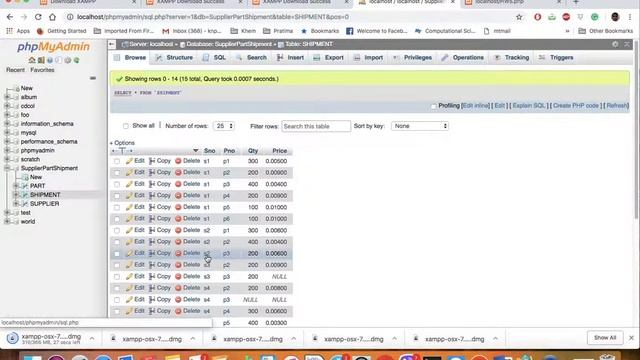Open the Number of rows dropdown
The height and width of the screenshot is (360, 640).
224,126
